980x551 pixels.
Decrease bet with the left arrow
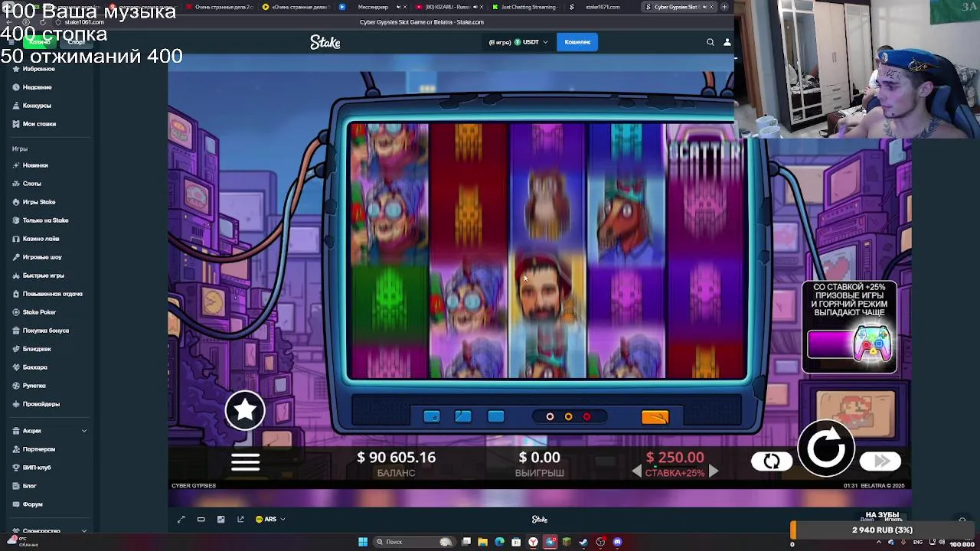(x=637, y=472)
